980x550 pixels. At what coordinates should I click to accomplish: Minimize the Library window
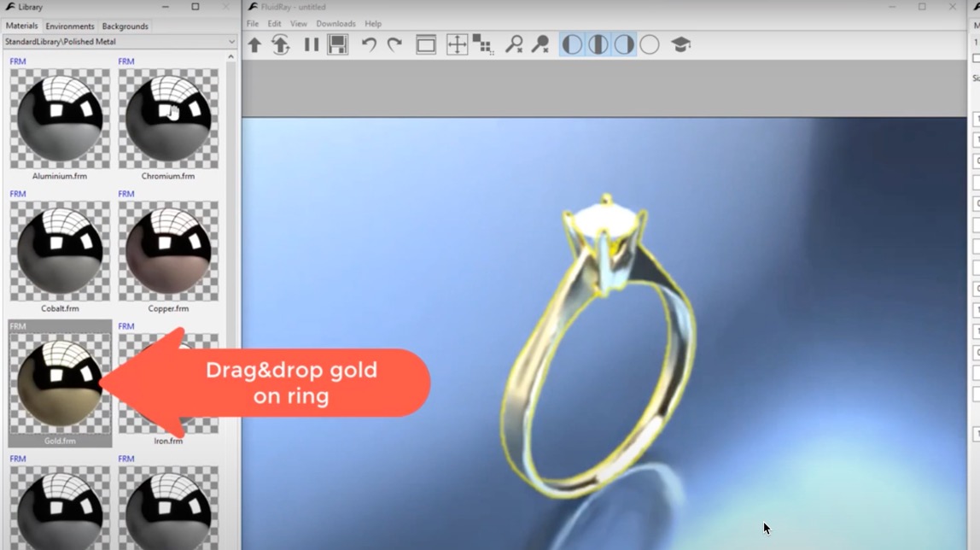[x=166, y=7]
